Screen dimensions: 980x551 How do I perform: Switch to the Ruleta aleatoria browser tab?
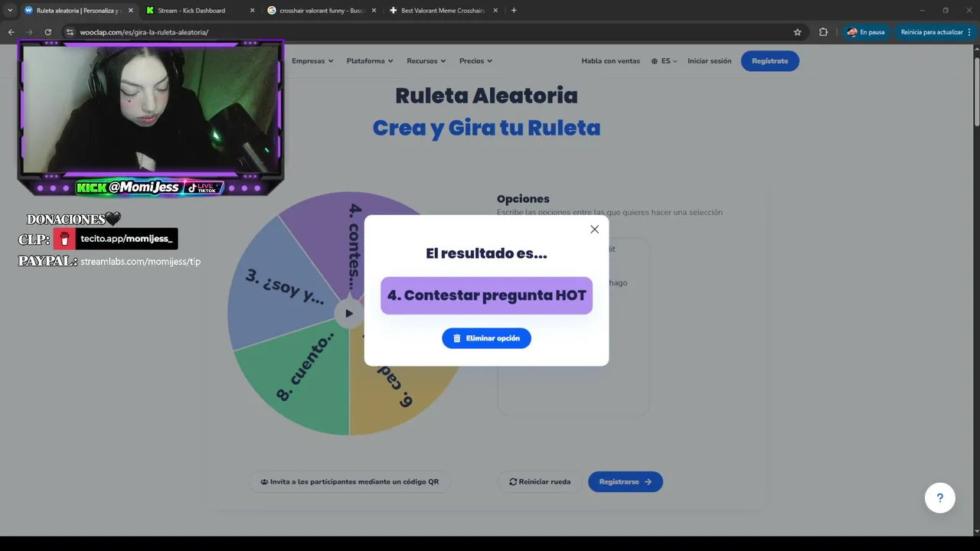[x=77, y=11]
